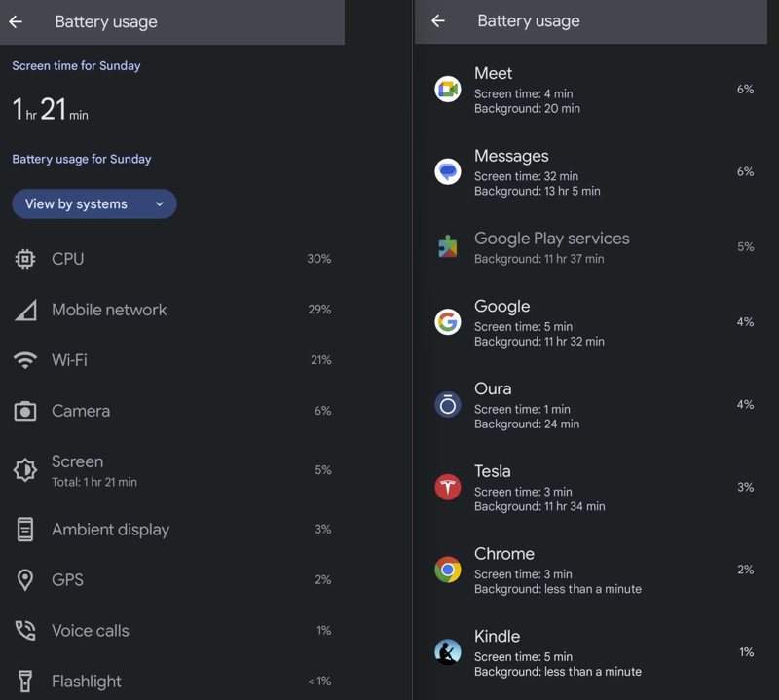
Task: Tap the Chrome app icon
Action: [448, 570]
